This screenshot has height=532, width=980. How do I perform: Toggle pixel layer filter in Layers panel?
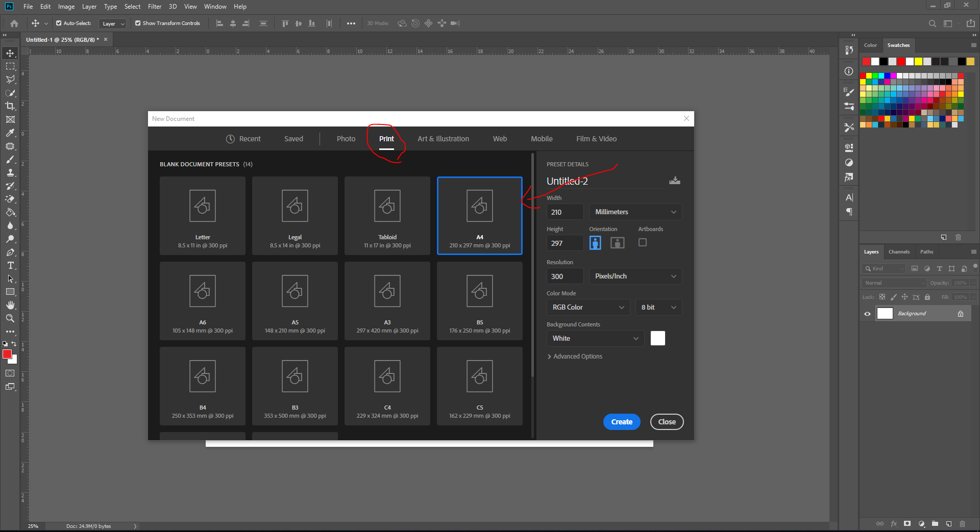915,268
